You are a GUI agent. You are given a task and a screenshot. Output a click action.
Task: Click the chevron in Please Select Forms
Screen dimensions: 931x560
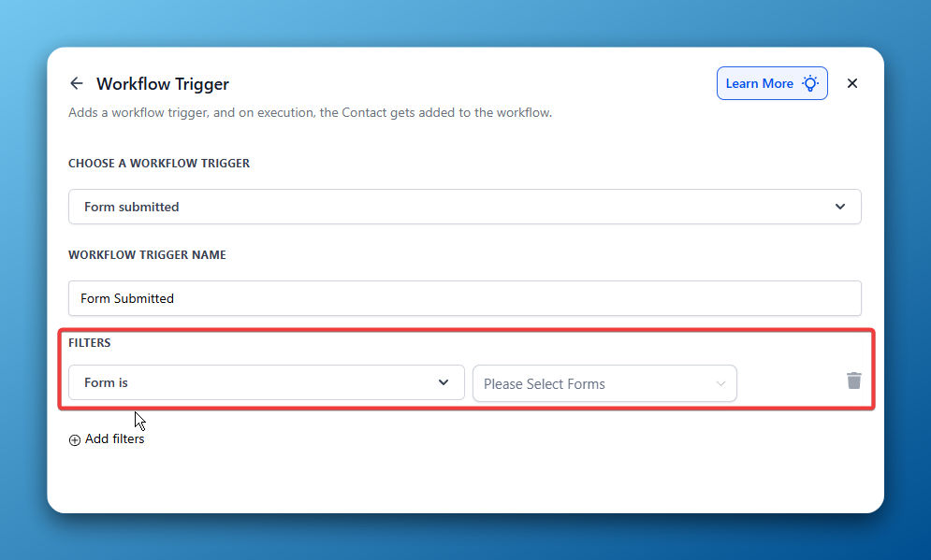pyautogui.click(x=720, y=384)
